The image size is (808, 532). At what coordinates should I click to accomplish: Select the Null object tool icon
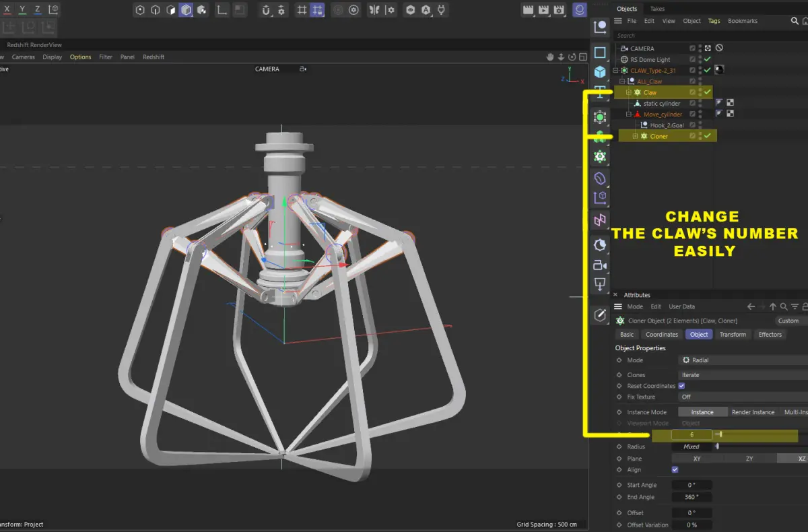click(600, 27)
